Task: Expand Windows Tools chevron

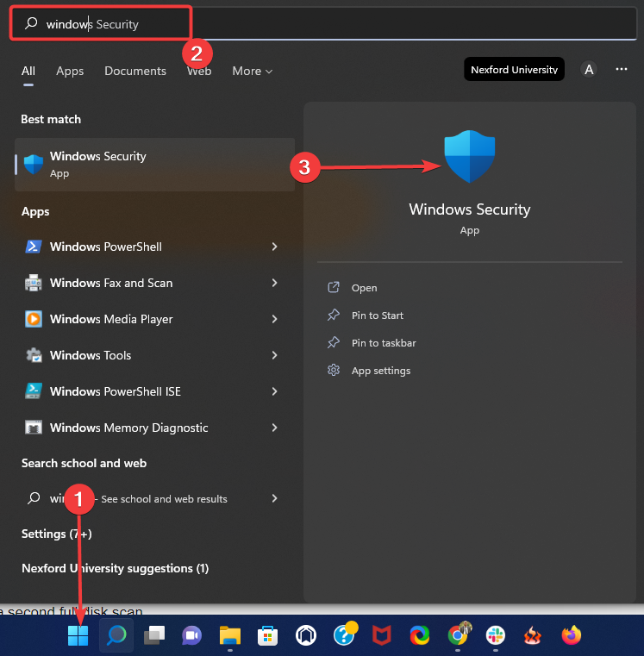Action: 274,355
